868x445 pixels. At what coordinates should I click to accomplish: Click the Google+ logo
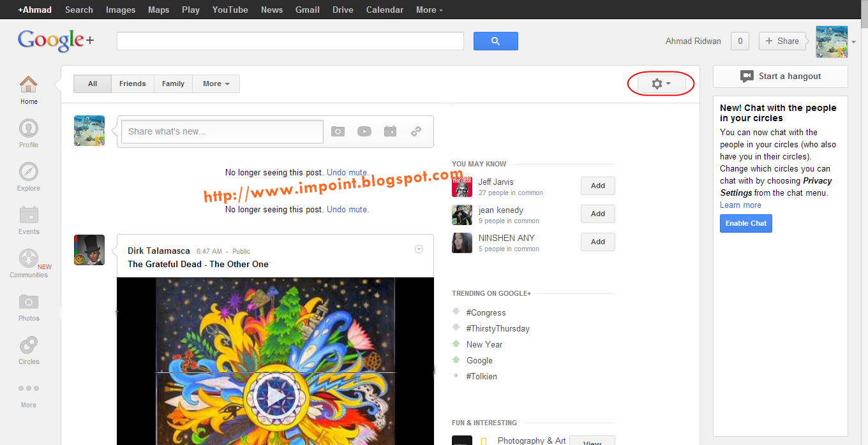tap(56, 41)
